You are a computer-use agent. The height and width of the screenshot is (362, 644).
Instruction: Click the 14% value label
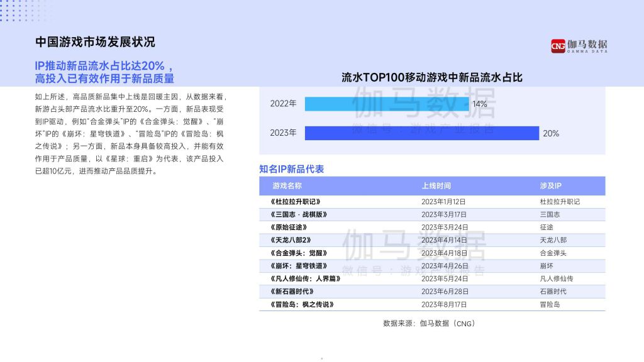click(479, 104)
